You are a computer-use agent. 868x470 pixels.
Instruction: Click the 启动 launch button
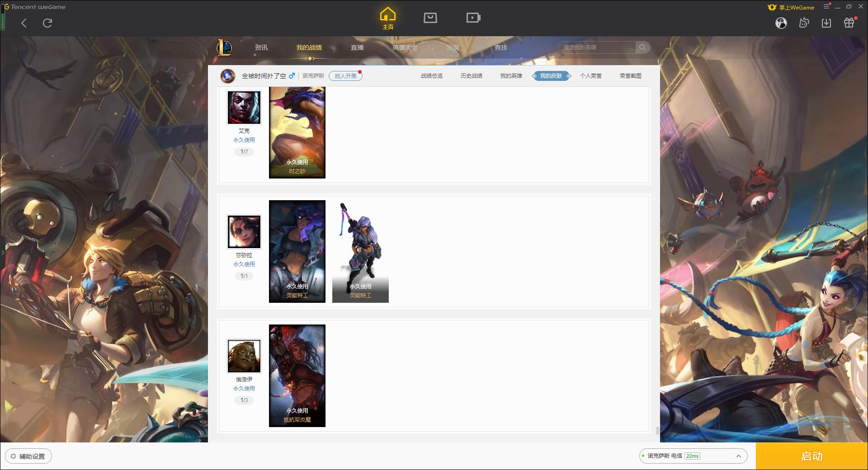812,456
